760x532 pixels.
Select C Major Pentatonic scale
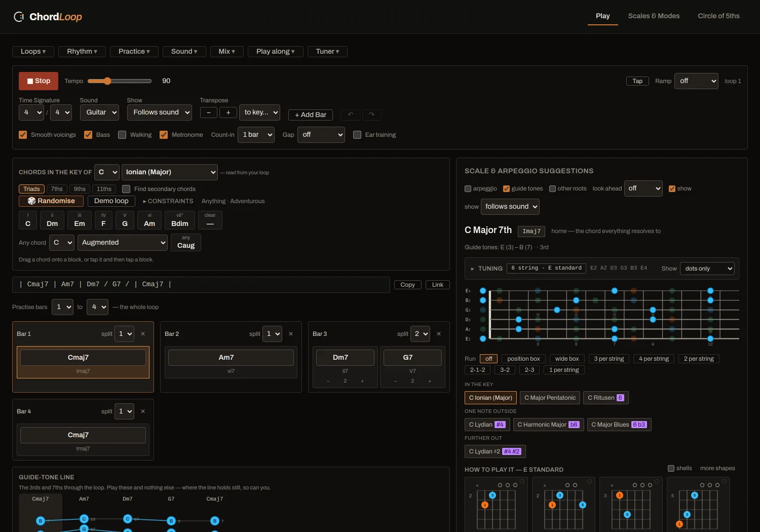coord(550,398)
